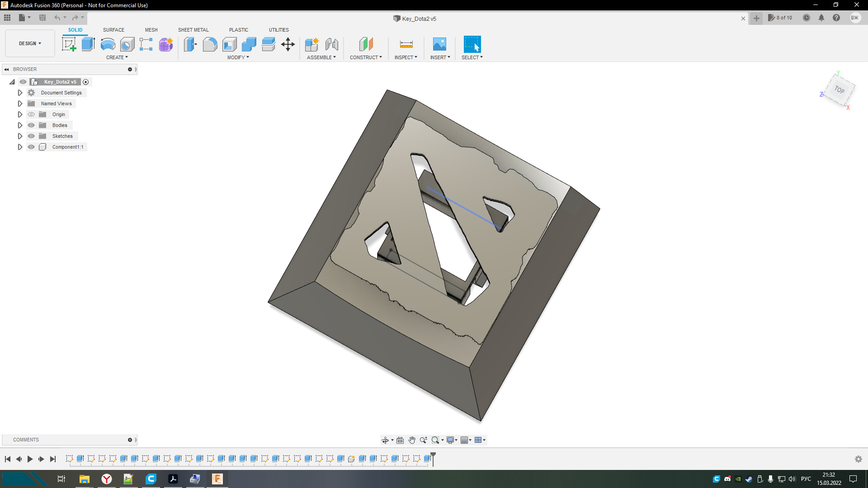Select the Offset Face tool

click(269, 44)
